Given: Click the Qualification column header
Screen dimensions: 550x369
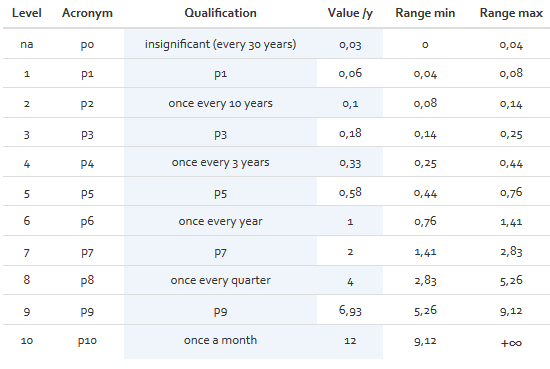Looking at the screenshot, I should pyautogui.click(x=220, y=13).
